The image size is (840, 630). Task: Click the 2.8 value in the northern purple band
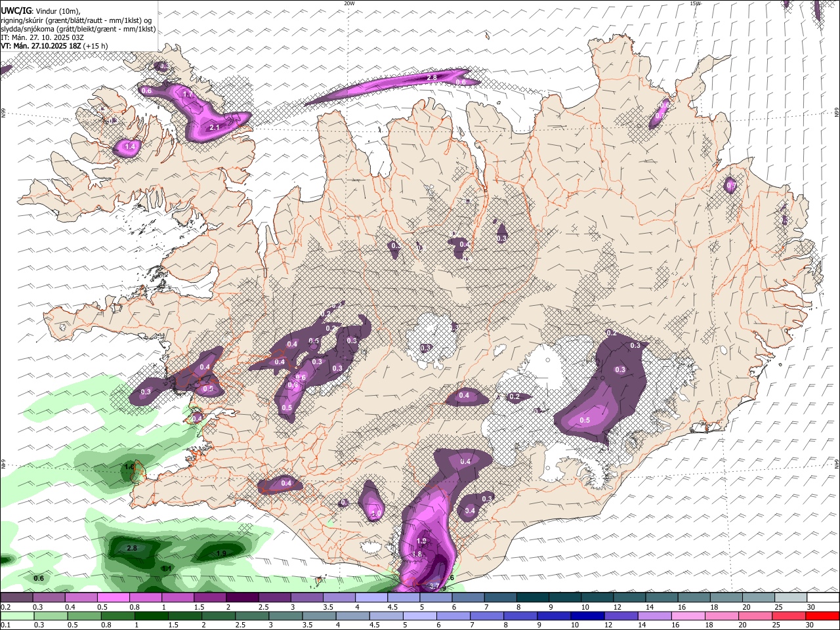tap(432, 77)
